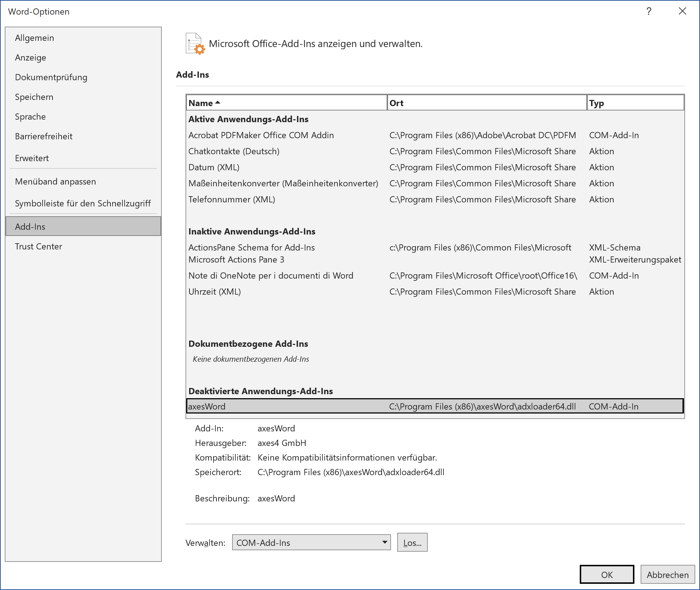Select Acrobat PDFMaker Office COM Addin row
The height and width of the screenshot is (590, 700).
coord(435,135)
